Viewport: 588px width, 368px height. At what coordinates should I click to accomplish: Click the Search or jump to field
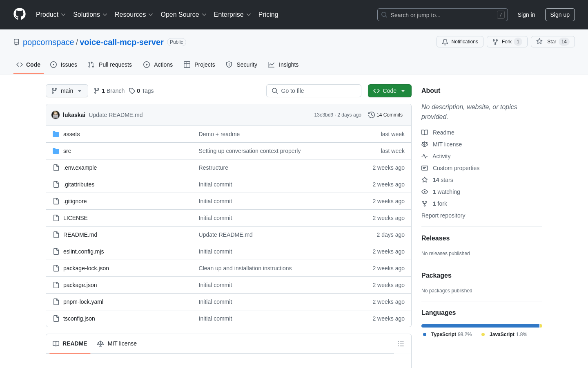(x=443, y=15)
